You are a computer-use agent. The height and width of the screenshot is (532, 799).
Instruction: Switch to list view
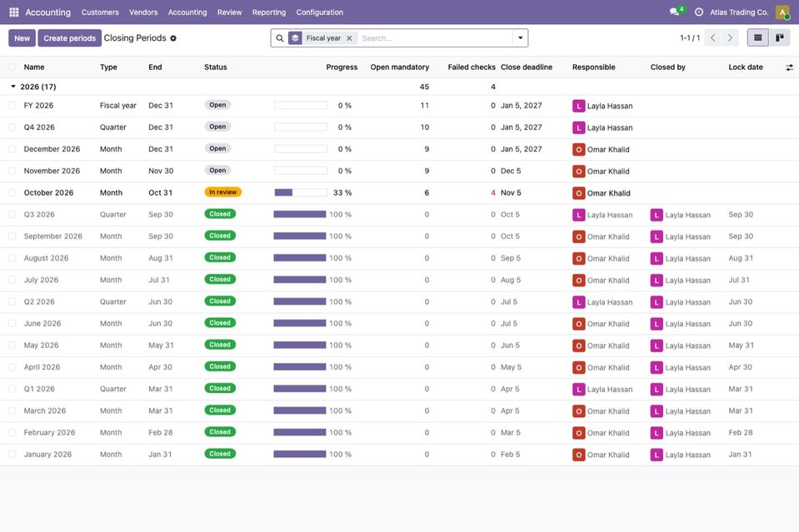coord(757,37)
